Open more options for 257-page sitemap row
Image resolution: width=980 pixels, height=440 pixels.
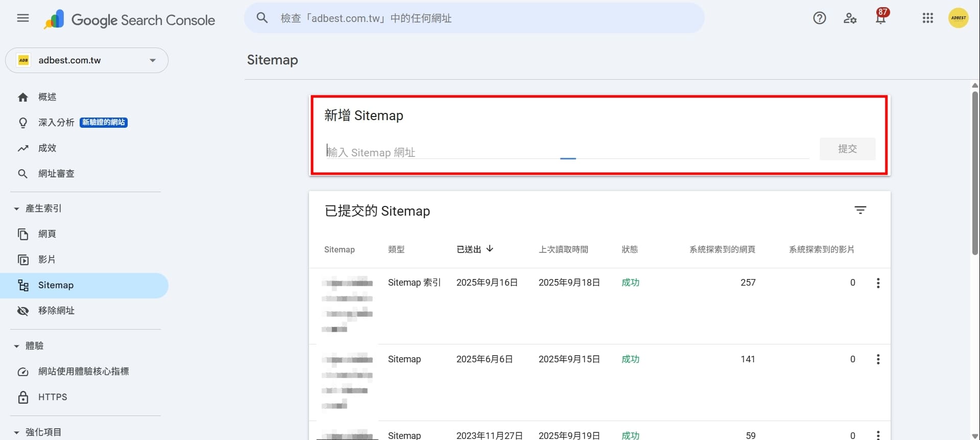(878, 283)
